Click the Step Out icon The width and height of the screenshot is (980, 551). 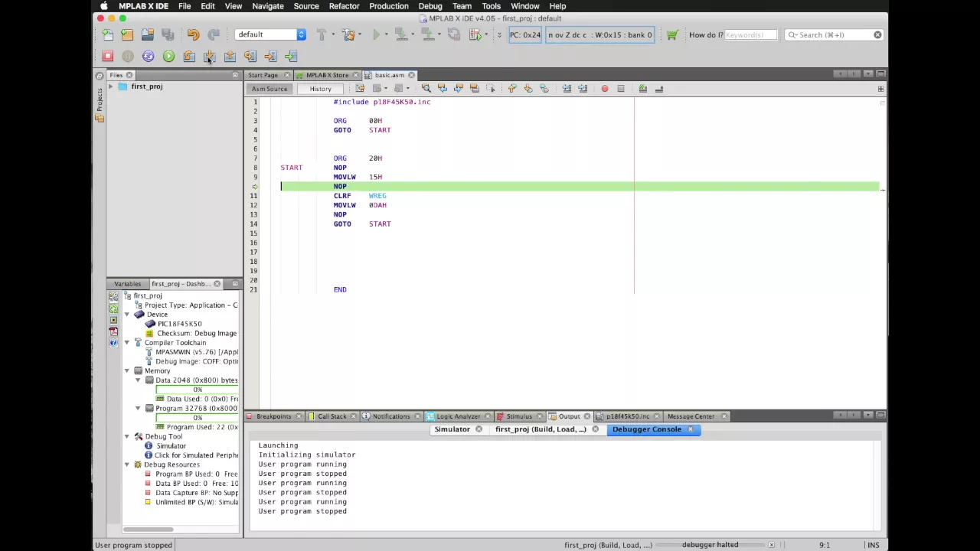click(230, 56)
